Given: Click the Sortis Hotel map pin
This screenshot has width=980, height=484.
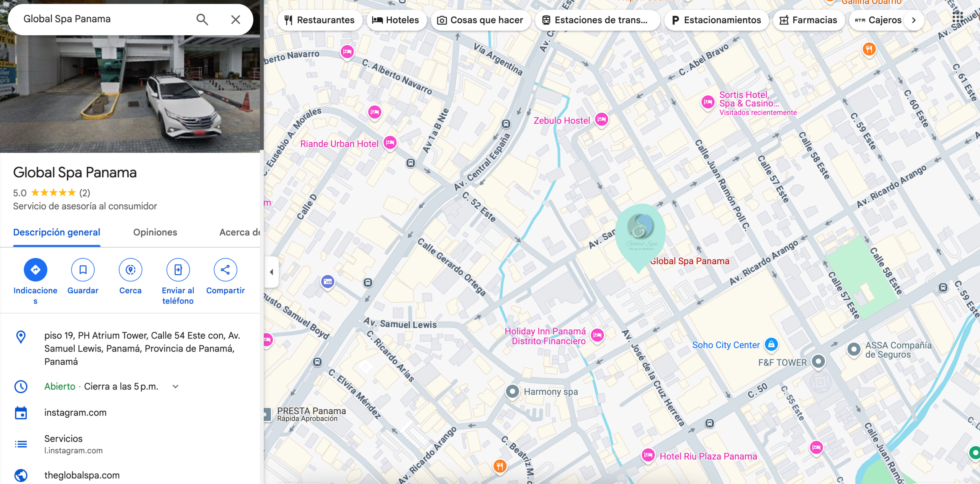Looking at the screenshot, I should (708, 102).
